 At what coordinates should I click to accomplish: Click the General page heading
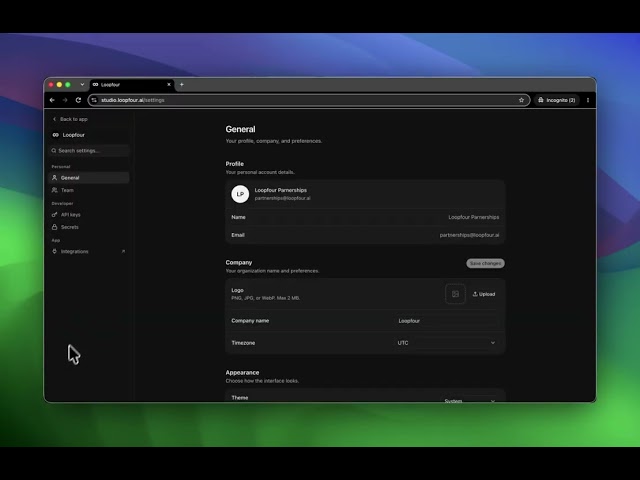click(240, 129)
